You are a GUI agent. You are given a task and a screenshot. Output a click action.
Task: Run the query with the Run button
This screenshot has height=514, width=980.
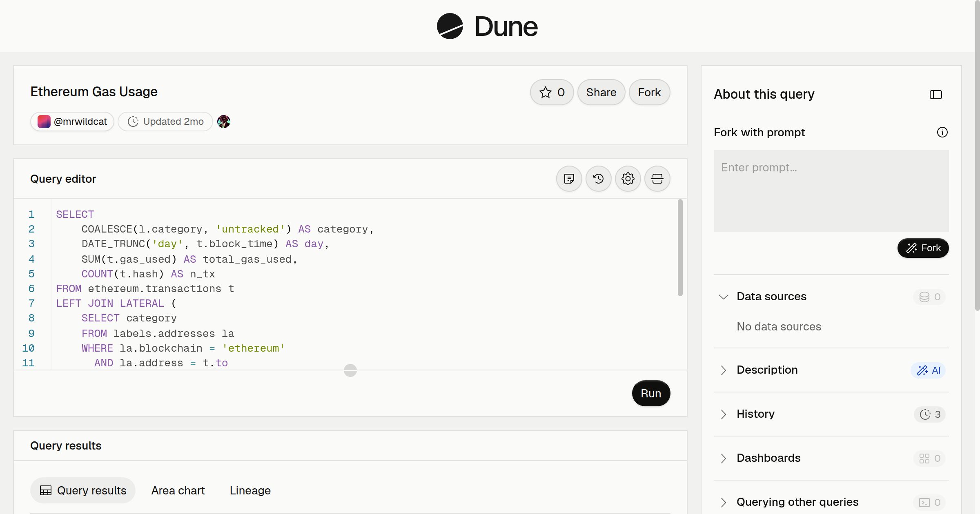(x=651, y=393)
